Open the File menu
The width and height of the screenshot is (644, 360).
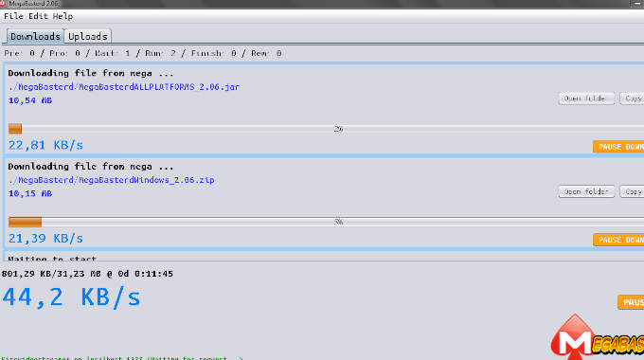click(13, 16)
